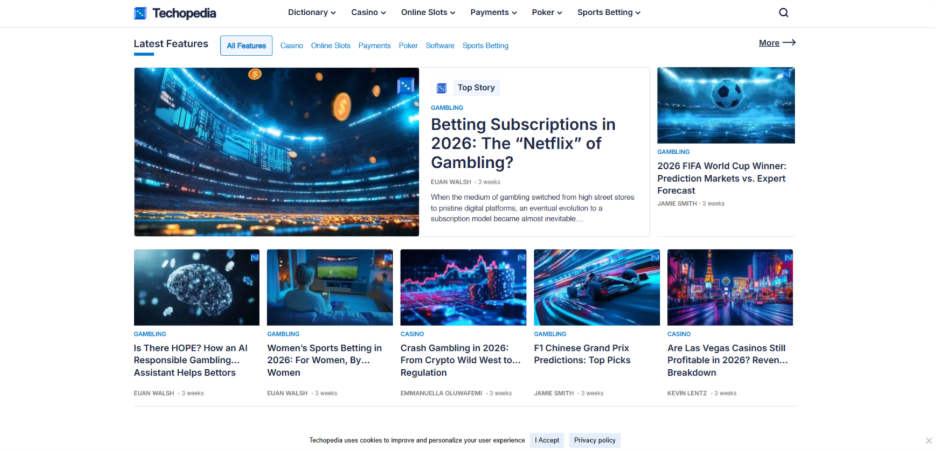
Task: Click the Techopedia logo icon
Action: (x=140, y=13)
